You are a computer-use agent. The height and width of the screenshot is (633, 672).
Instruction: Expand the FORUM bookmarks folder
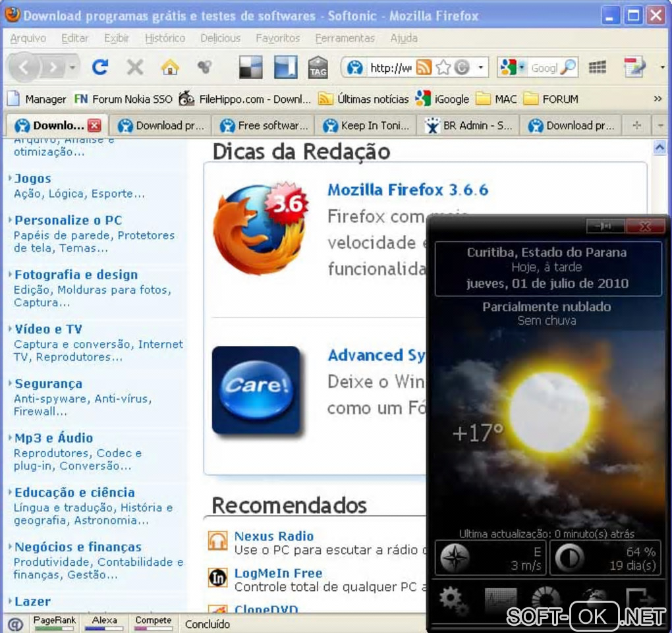[x=551, y=99]
